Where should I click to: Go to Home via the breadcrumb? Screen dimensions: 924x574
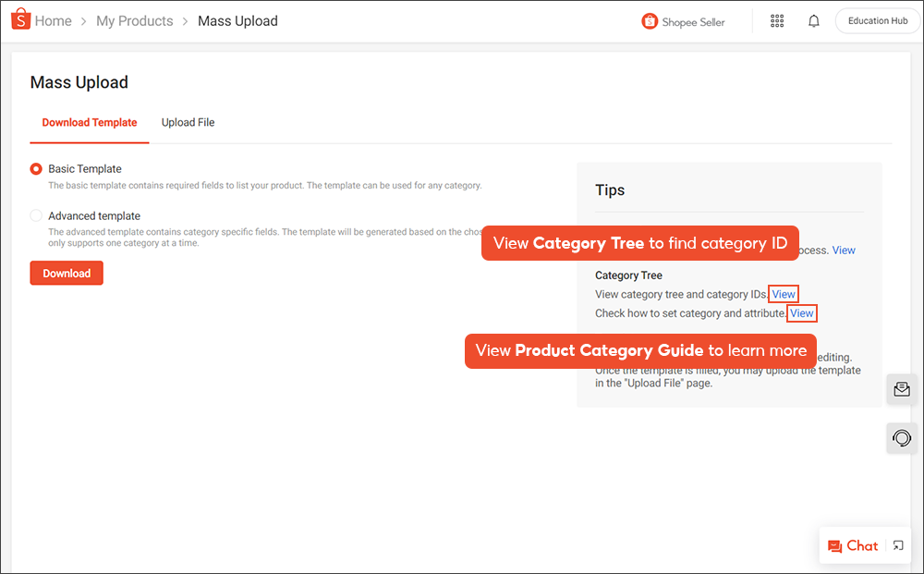[x=53, y=20]
